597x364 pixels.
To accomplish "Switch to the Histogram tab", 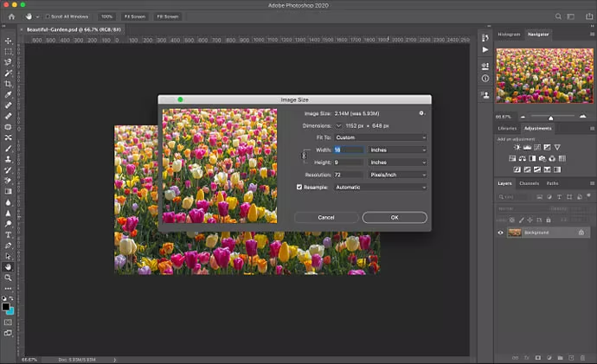I will [x=510, y=34].
